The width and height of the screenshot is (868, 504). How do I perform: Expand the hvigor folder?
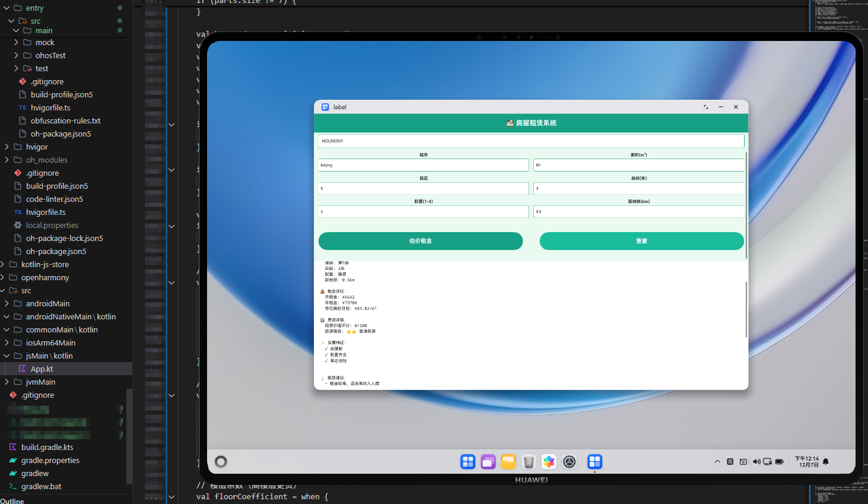tap(7, 147)
